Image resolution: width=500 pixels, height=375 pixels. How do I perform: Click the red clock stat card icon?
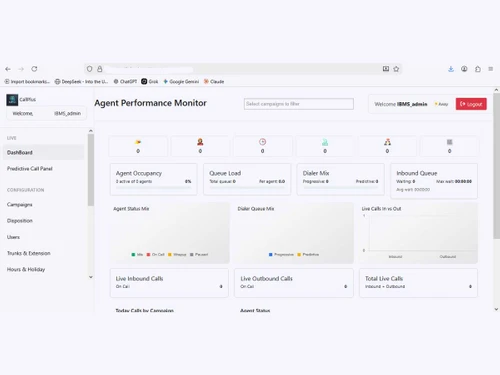[262, 142]
